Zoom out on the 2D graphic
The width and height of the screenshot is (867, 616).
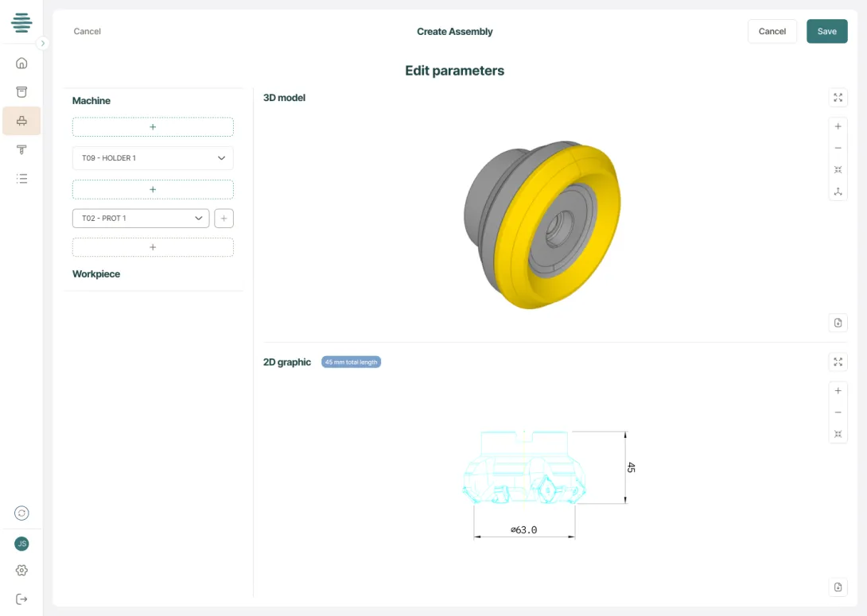point(838,413)
